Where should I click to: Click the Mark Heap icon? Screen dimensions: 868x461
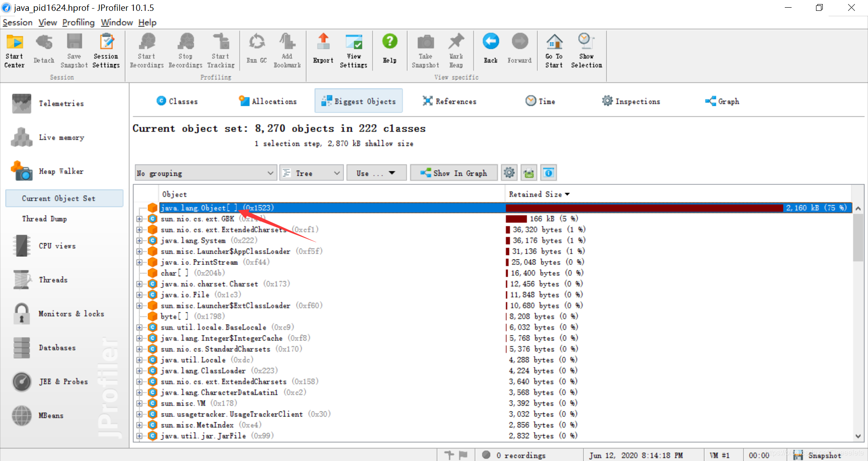[456, 51]
